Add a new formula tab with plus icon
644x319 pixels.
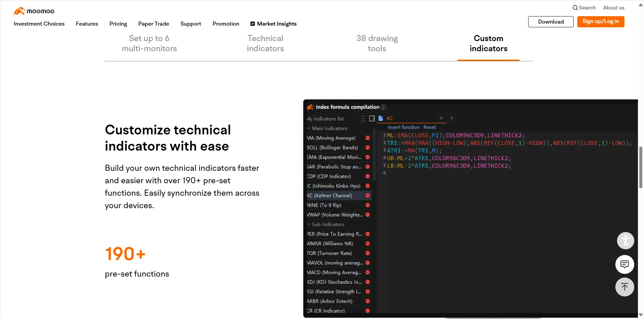[x=452, y=118]
